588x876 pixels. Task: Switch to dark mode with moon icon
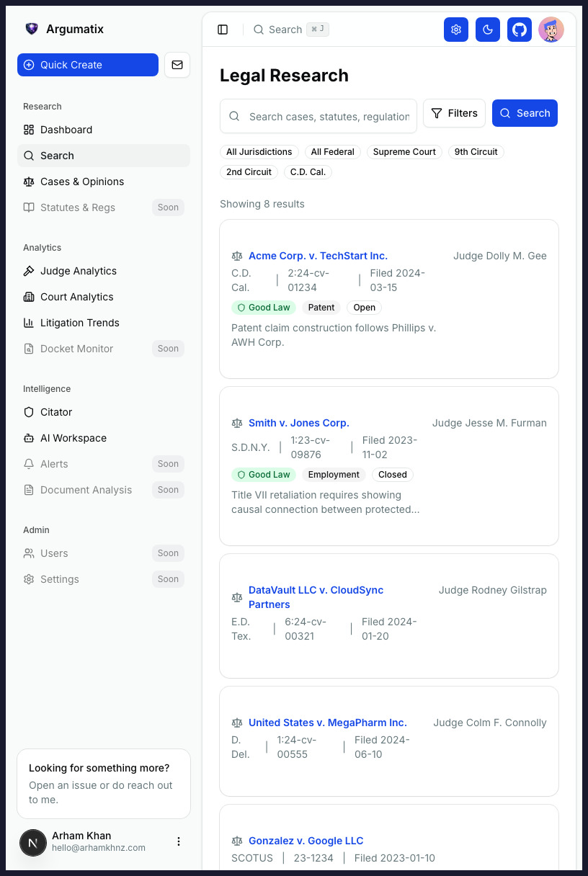488,30
